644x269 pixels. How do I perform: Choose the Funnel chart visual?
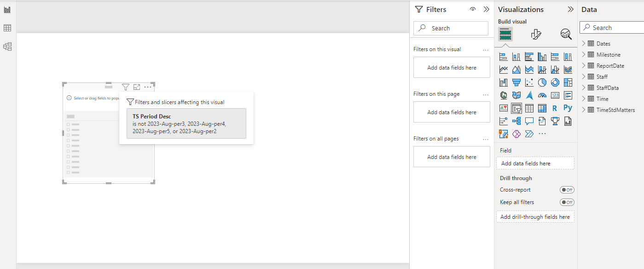pyautogui.click(x=516, y=82)
